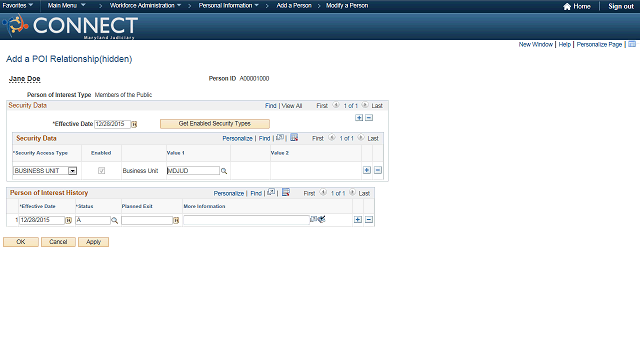This screenshot has height=360, width=640.
Task: Show previous row in Security Data grid
Action: pyautogui.click(x=332, y=138)
